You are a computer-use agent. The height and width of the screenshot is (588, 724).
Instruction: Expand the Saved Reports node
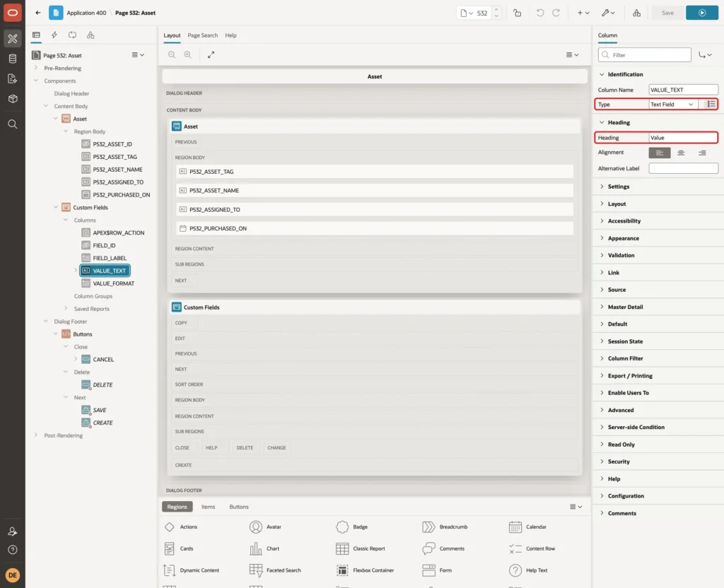point(66,308)
